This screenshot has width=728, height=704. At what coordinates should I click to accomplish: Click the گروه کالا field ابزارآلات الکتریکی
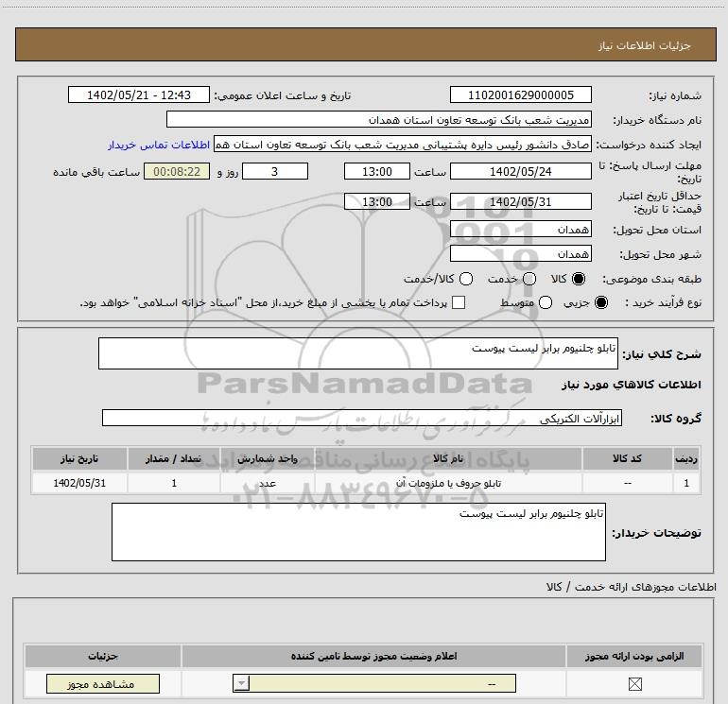(362, 418)
